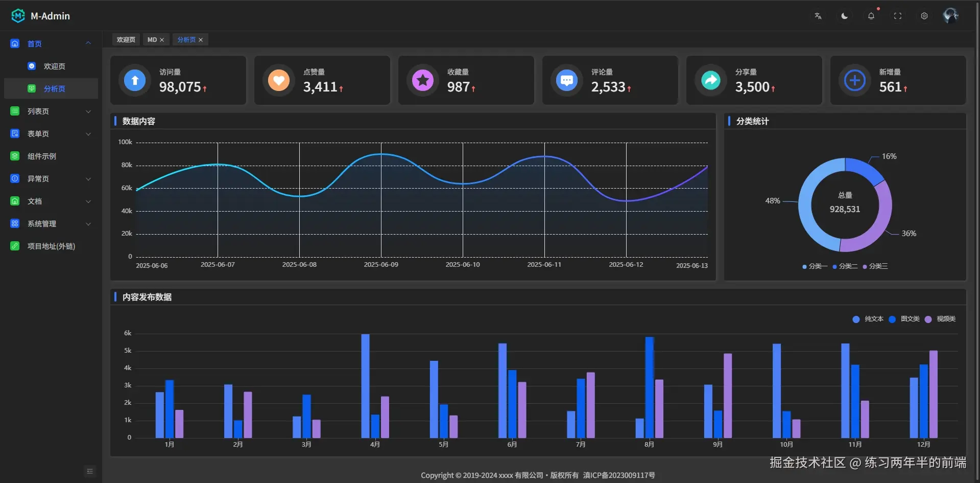The image size is (980, 483).
Task: Enter fullscreen mode via header icon
Action: tap(897, 16)
